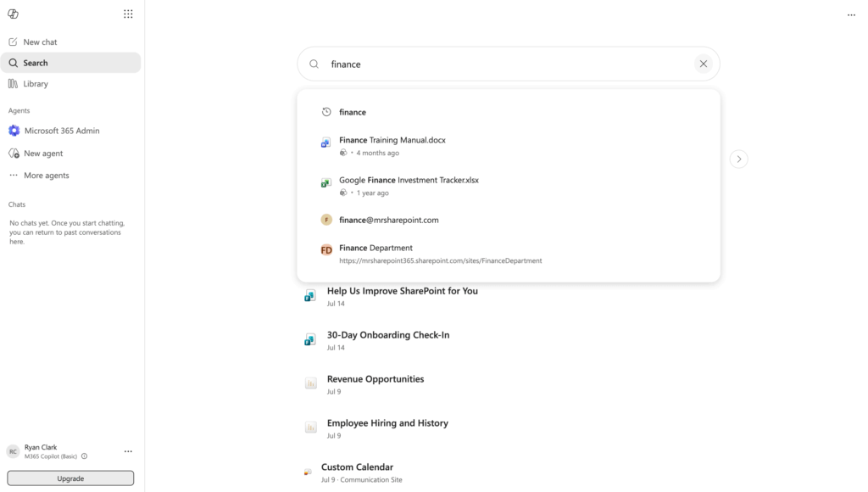868x492 pixels.
Task: Click the RC profile avatar
Action: click(x=14, y=451)
